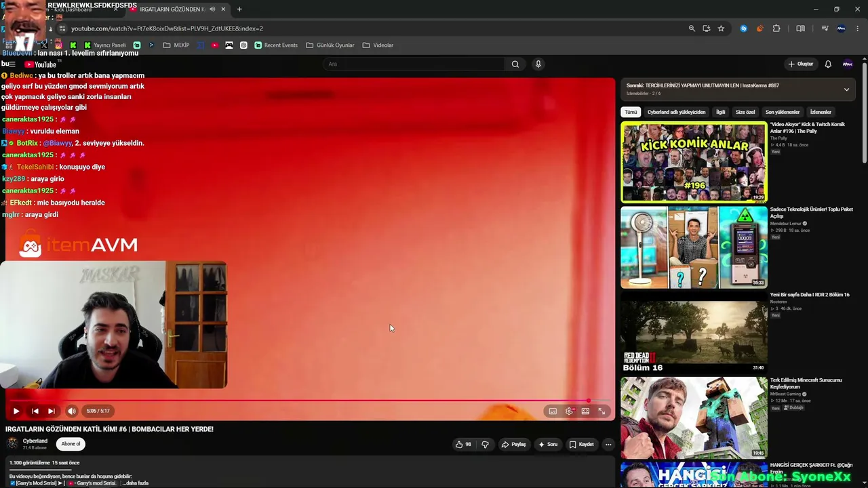Select the Size özel chip

[x=745, y=112]
